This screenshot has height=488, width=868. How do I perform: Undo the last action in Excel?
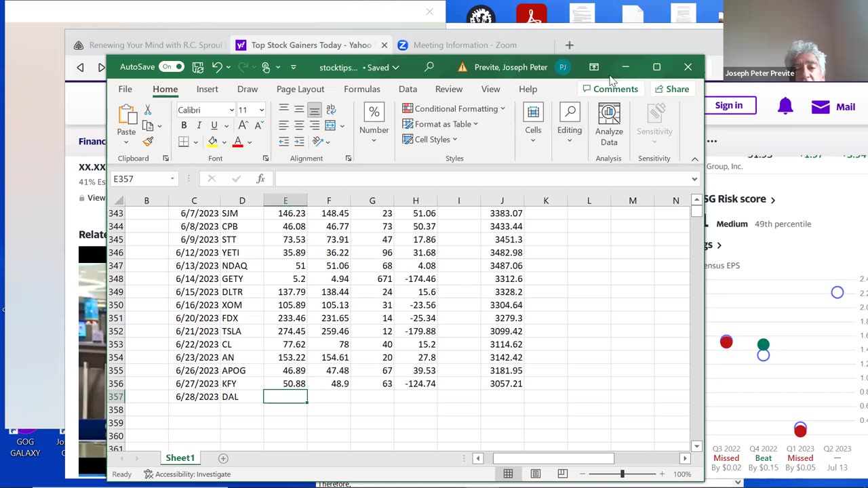point(216,67)
